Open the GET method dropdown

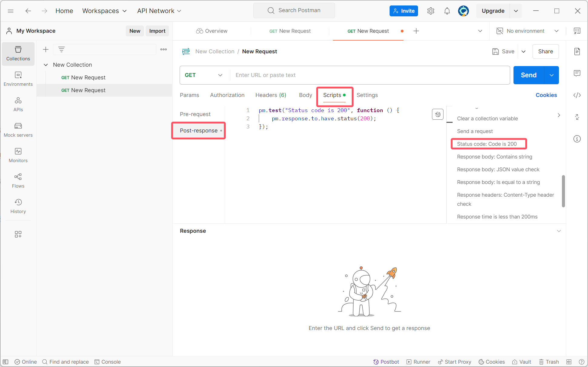click(x=204, y=75)
